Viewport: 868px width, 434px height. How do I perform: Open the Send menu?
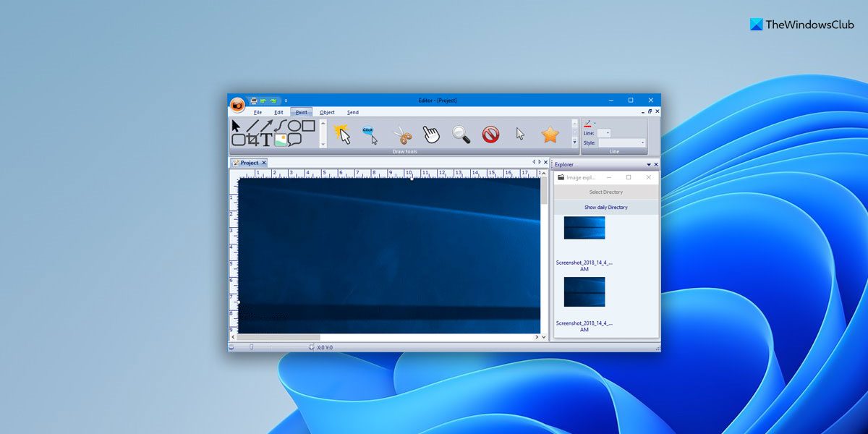coord(352,112)
